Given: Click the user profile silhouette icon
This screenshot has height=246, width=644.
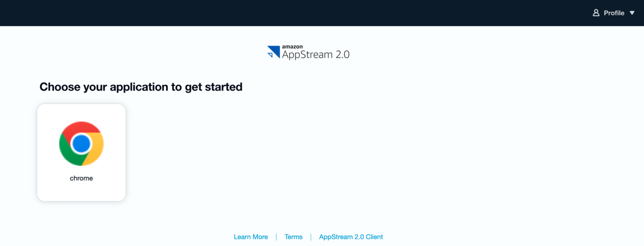Looking at the screenshot, I should pyautogui.click(x=596, y=13).
